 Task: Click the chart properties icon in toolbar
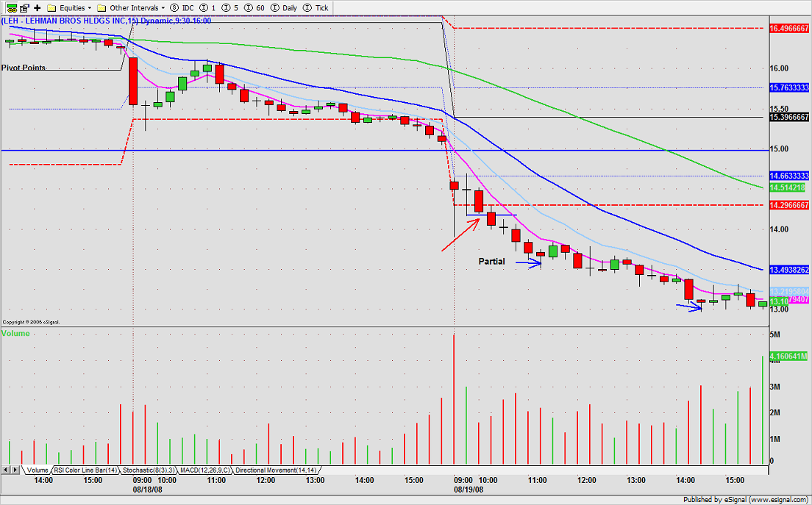[25, 8]
